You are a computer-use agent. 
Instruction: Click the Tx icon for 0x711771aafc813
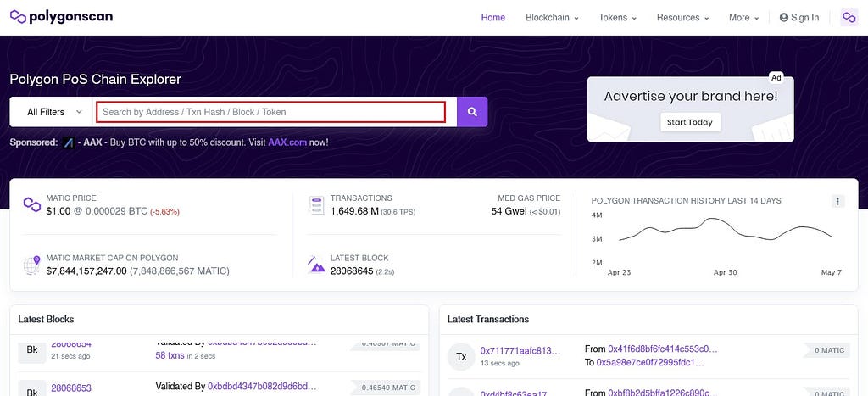461,356
